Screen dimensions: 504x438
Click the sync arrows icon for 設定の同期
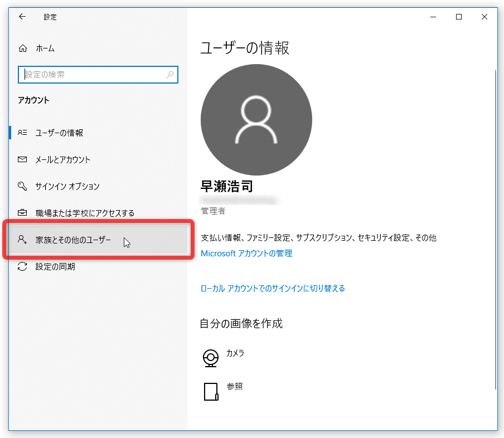pyautogui.click(x=22, y=266)
